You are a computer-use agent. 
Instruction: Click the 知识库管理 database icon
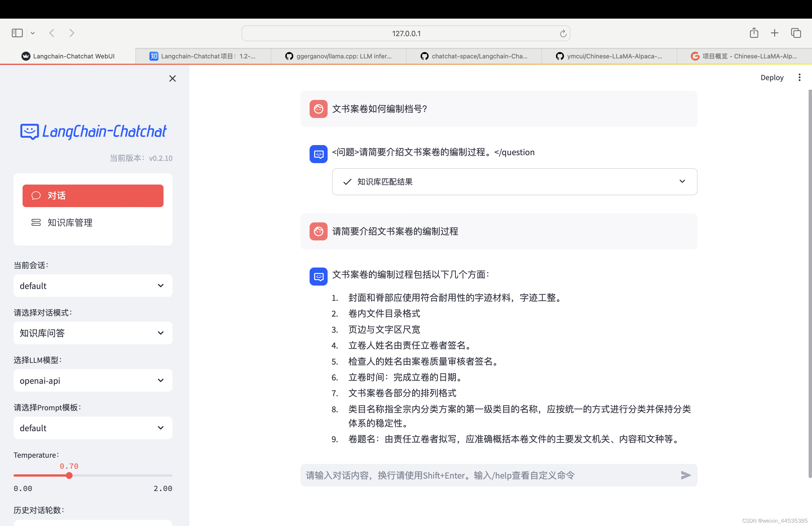coord(36,223)
